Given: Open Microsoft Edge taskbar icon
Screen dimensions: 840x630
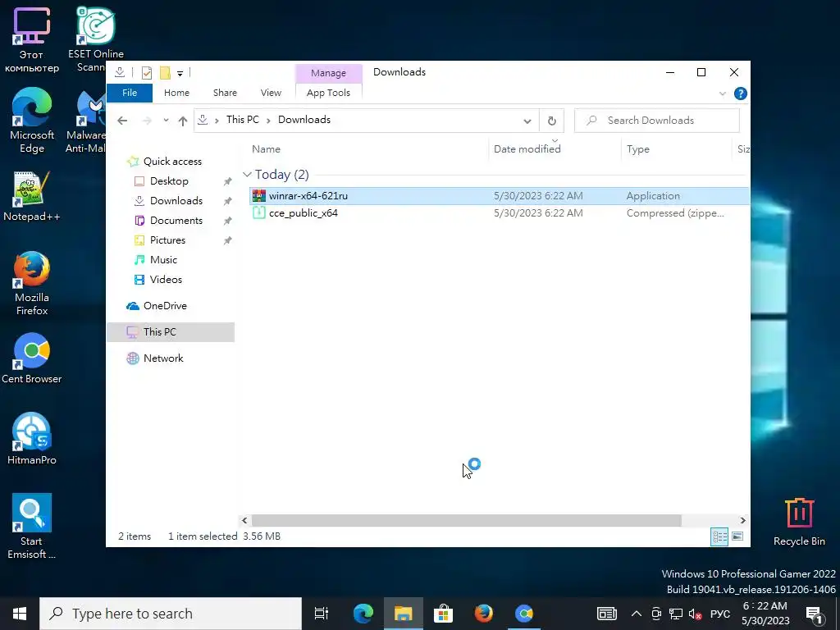Looking at the screenshot, I should point(363,614).
